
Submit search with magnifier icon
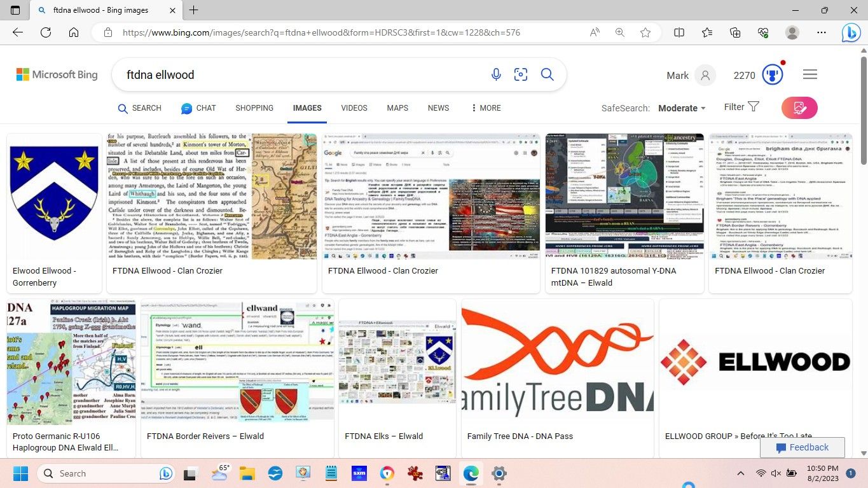pyautogui.click(x=547, y=74)
